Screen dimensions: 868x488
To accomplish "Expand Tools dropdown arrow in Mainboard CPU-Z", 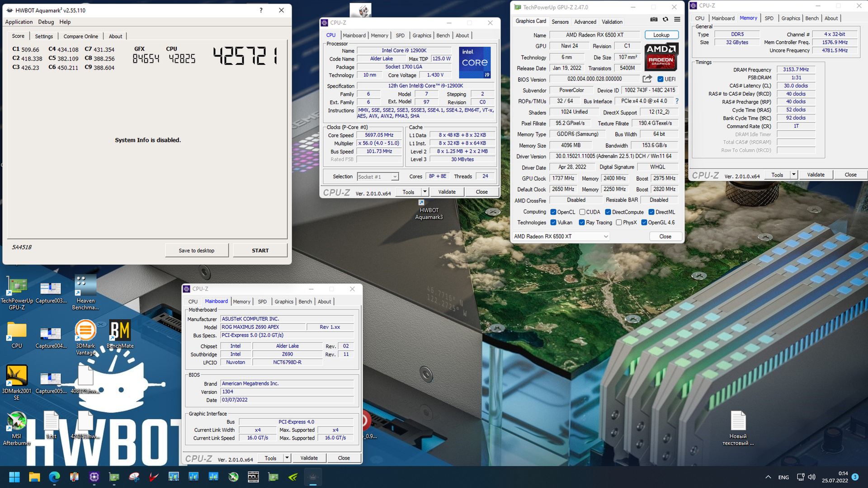I will tap(287, 458).
